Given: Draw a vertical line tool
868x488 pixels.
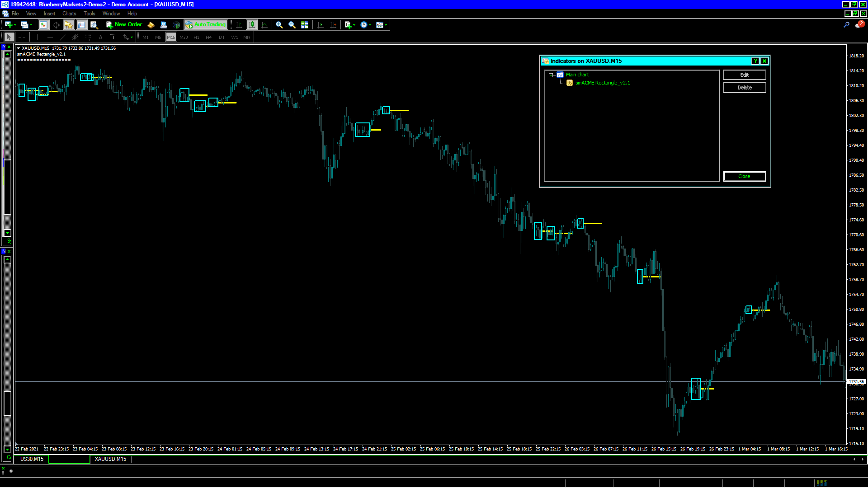Looking at the screenshot, I should point(37,37).
